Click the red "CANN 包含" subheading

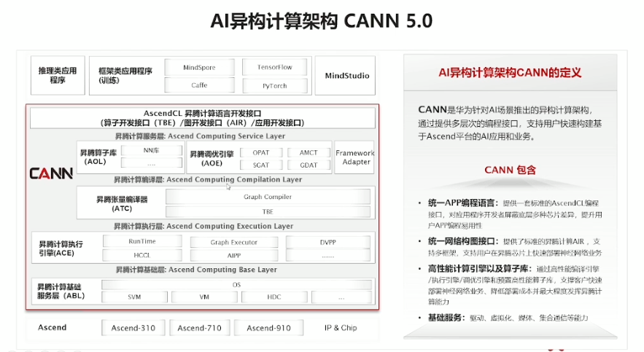click(x=510, y=170)
